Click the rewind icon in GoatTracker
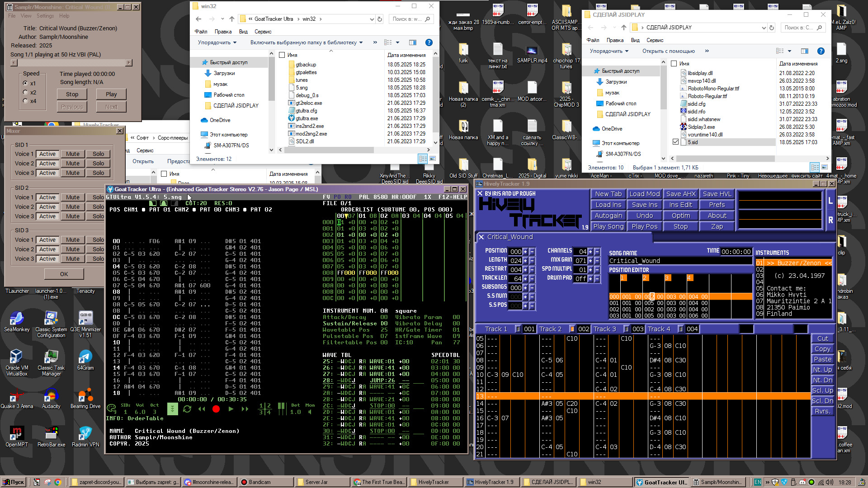Viewport: 868px width, 488px height. pos(202,409)
